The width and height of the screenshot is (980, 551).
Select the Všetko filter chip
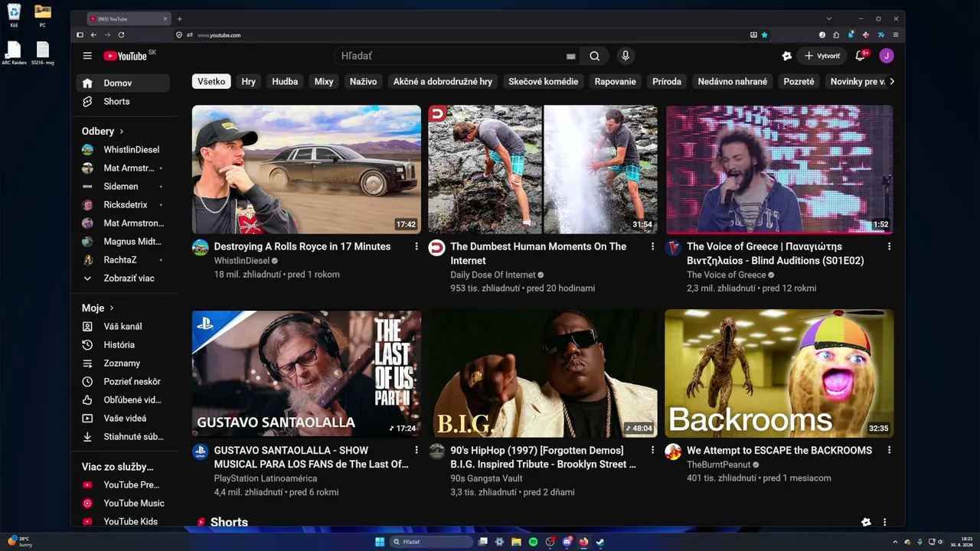[x=211, y=81]
